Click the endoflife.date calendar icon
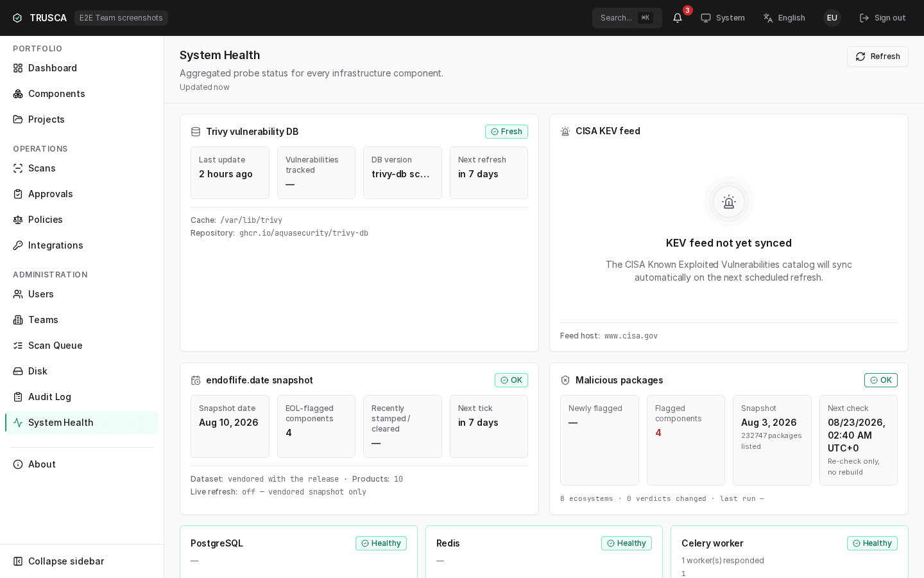 coord(196,380)
